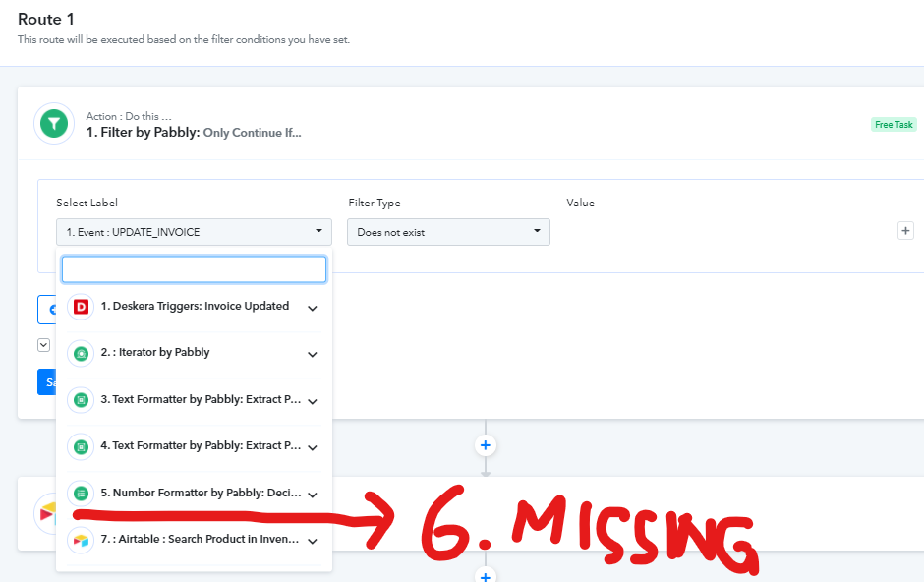This screenshot has height=582, width=924.
Task: Click the Deskera Triggers red D icon
Action: click(81, 307)
